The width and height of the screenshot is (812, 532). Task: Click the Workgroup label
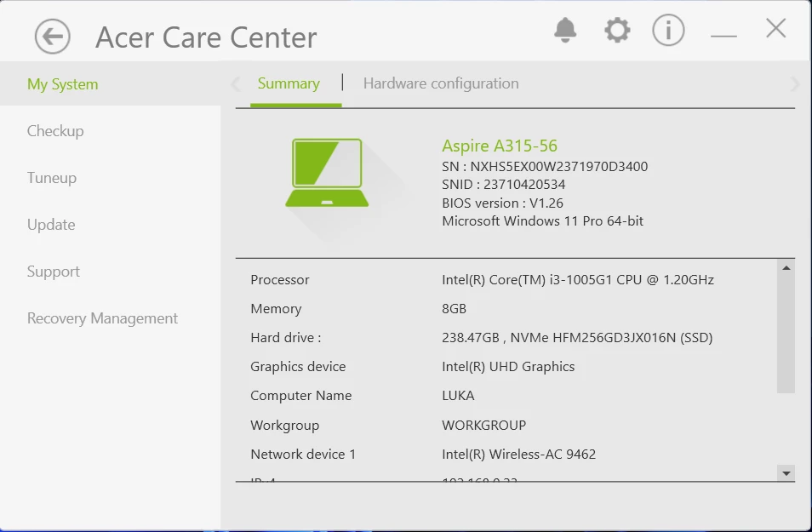285,426
